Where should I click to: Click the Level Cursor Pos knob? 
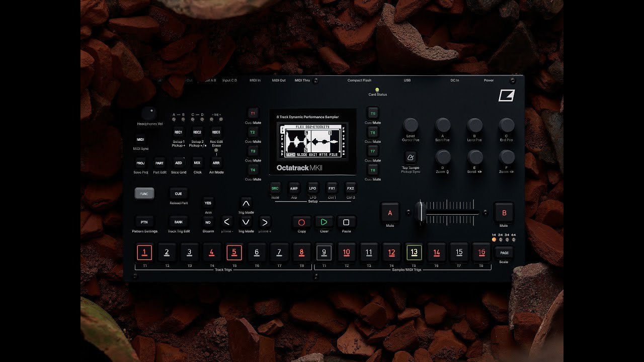point(411,125)
